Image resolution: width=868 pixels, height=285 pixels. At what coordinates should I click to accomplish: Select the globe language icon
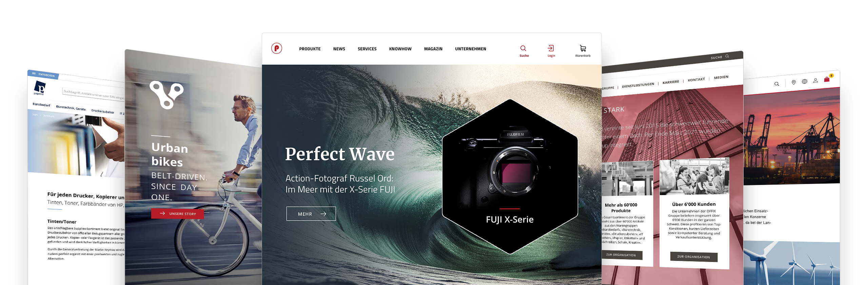pos(804,81)
